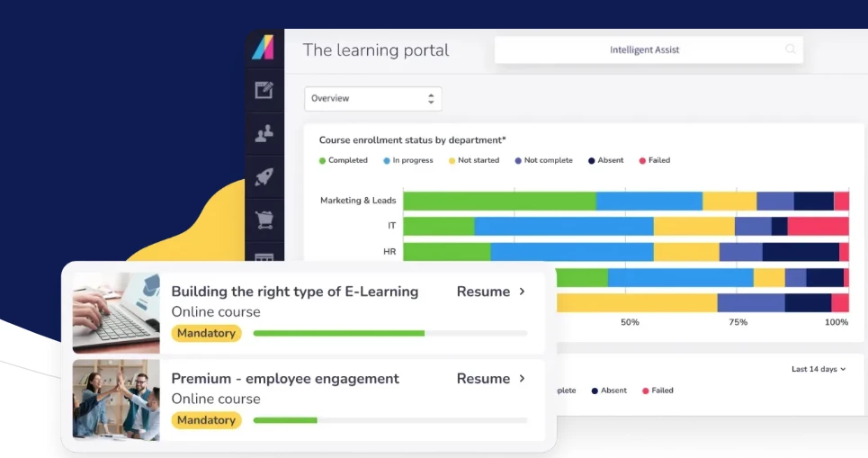Click Building the right type of E-Learning title
The height and width of the screenshot is (458, 868).
[295, 292]
